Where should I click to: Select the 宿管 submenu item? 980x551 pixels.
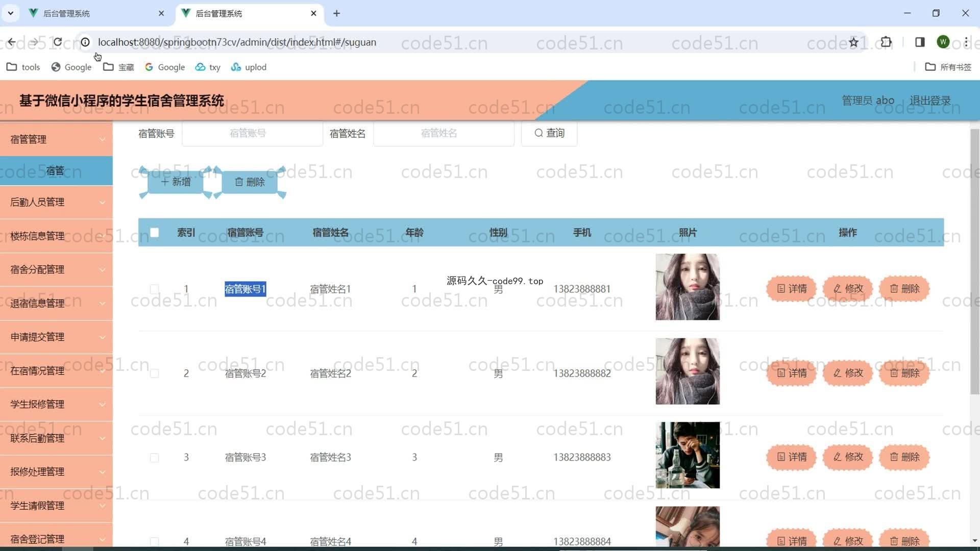tap(56, 171)
